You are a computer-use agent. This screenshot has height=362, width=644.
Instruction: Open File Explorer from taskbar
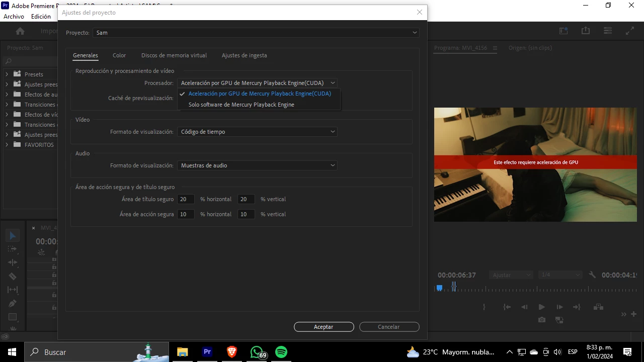[x=182, y=352]
